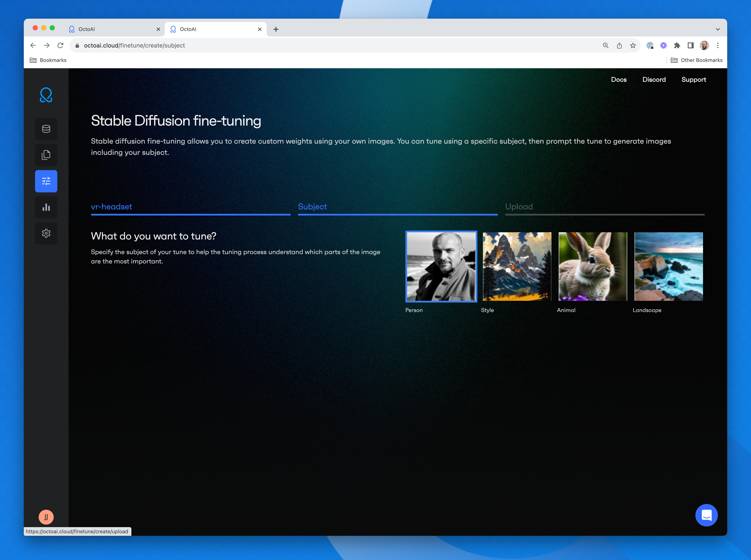Bookmark page with the star icon
751x560 pixels.
click(x=633, y=45)
